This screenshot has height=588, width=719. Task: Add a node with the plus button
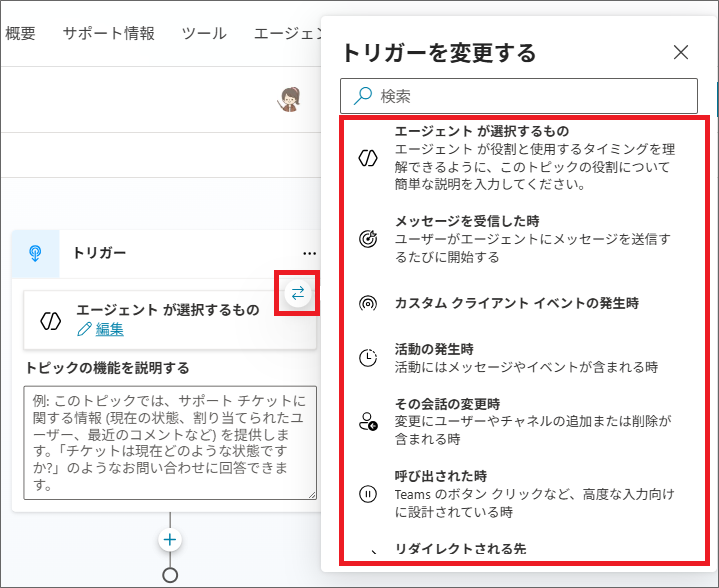pos(170,539)
